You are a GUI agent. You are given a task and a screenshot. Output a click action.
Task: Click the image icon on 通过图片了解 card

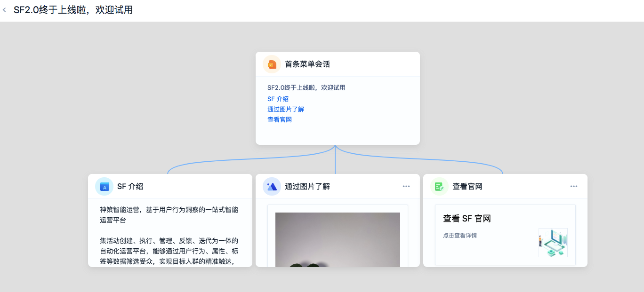pyautogui.click(x=272, y=187)
